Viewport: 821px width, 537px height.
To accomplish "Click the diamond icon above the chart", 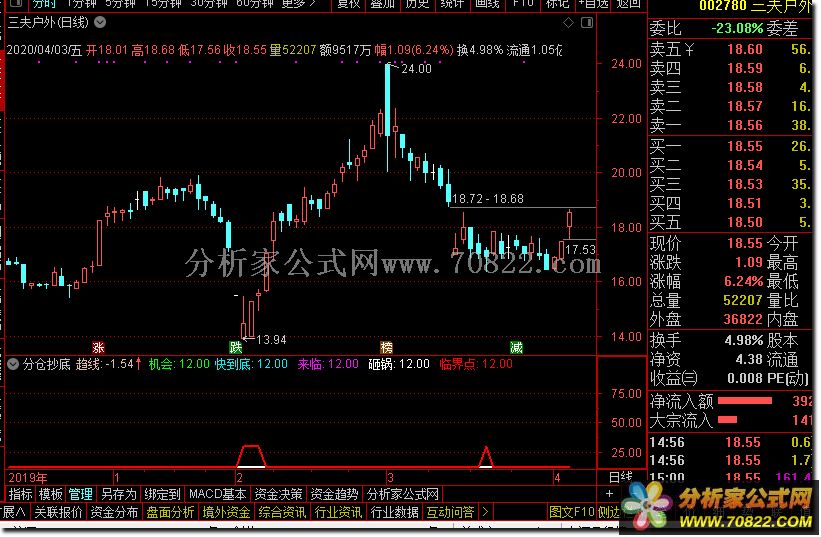I will (568, 22).
